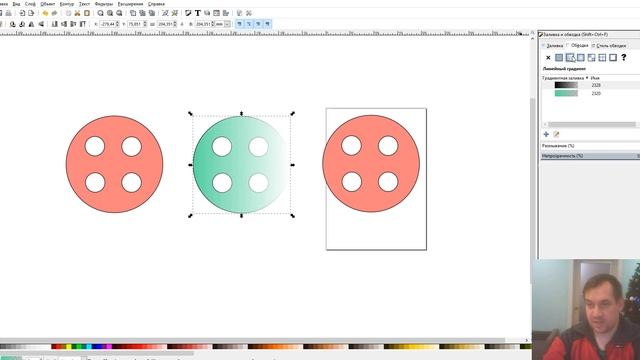Open the Вид menu
This screenshot has width=640, height=360.
click(16, 4)
